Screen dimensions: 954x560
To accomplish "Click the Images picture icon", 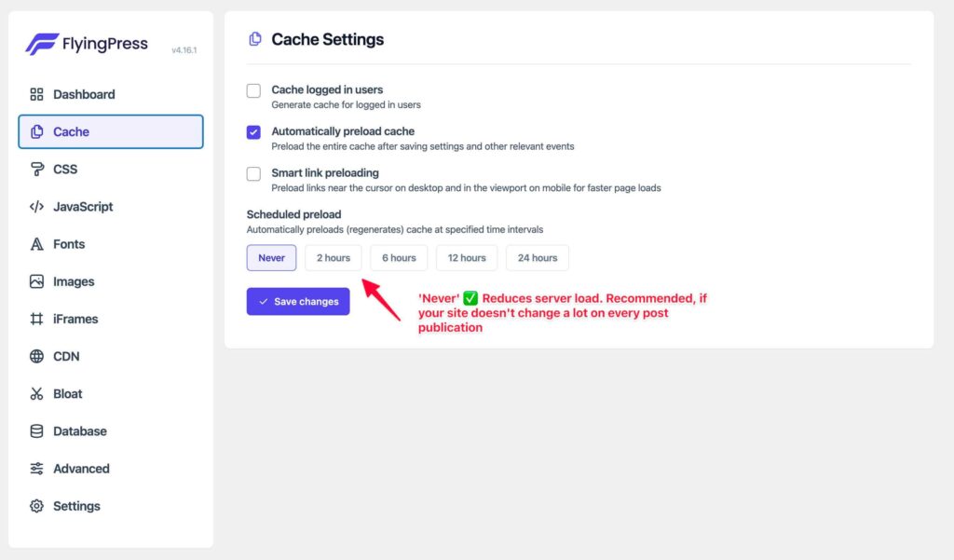I will [37, 281].
